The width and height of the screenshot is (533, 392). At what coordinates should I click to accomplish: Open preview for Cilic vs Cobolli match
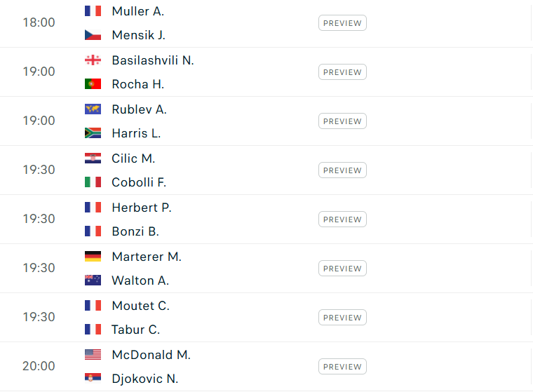342,170
